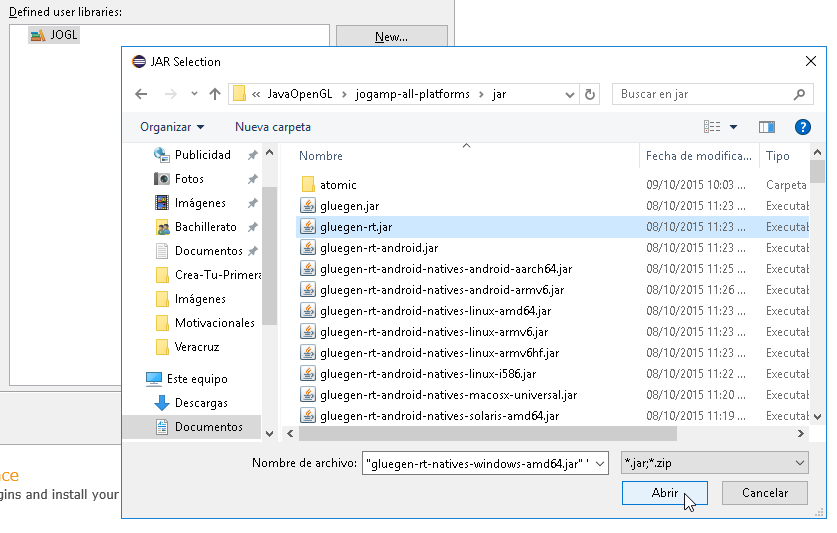Click the file list down scroll arrow

pos(817,417)
